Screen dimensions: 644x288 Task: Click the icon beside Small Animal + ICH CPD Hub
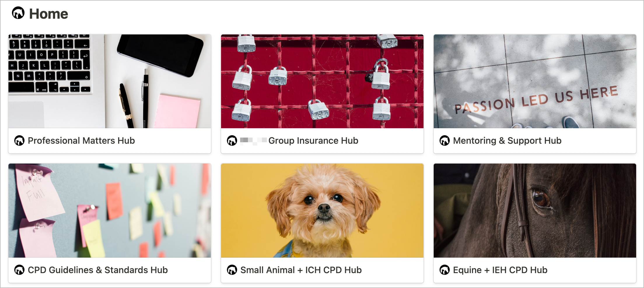[232, 270]
